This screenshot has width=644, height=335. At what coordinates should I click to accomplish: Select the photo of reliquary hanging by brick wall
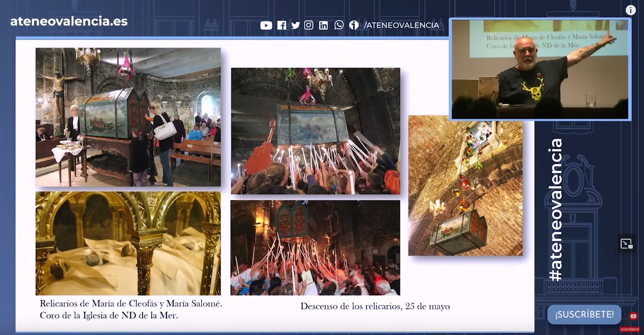(465, 185)
